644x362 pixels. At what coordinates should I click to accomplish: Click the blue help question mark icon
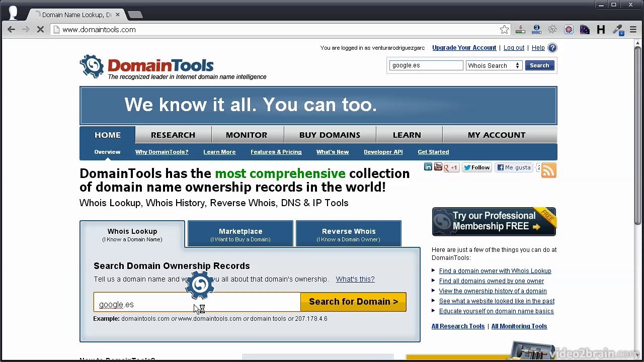click(552, 48)
